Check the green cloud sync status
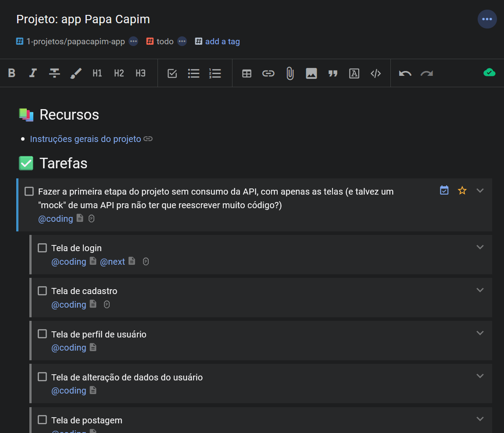Viewport: 504px width, 433px height. (489, 73)
